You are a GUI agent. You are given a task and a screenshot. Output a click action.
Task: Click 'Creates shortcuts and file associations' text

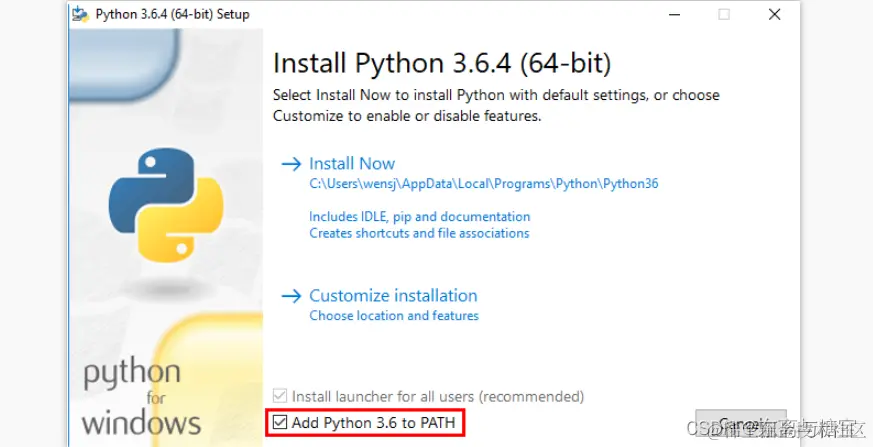click(x=419, y=233)
